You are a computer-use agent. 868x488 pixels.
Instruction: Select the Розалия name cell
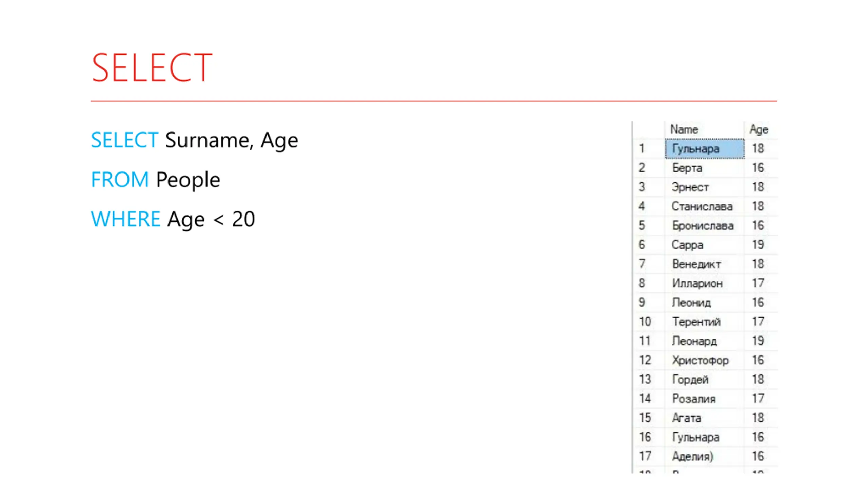(x=704, y=399)
